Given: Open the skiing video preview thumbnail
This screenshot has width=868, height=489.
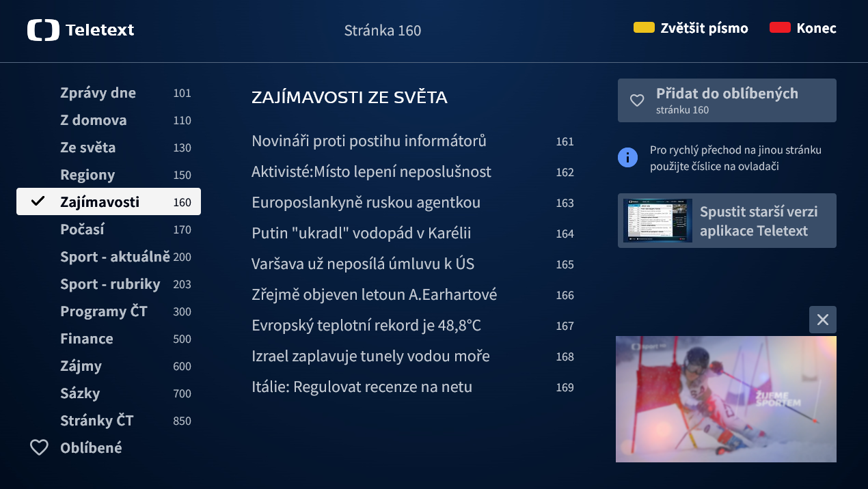Looking at the screenshot, I should click(x=725, y=399).
